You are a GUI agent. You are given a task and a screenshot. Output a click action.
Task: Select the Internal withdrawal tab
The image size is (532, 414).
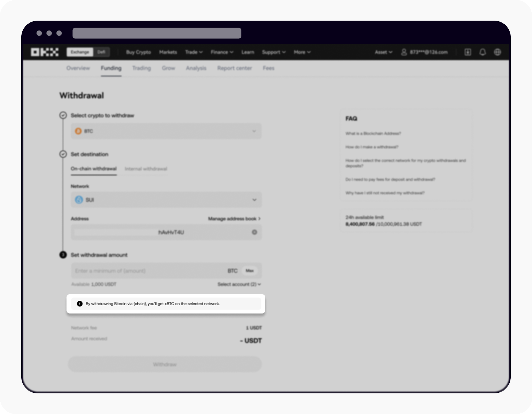pos(146,169)
